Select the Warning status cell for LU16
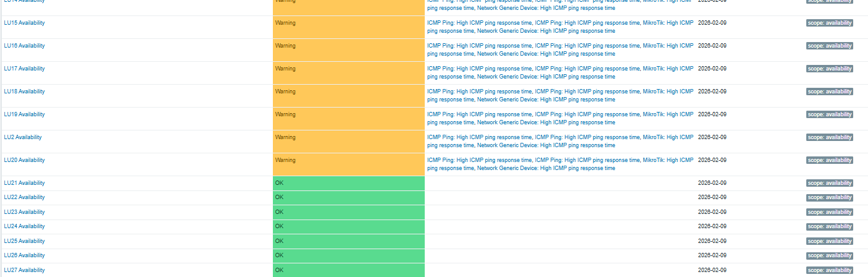The height and width of the screenshot is (277, 868). (x=349, y=50)
